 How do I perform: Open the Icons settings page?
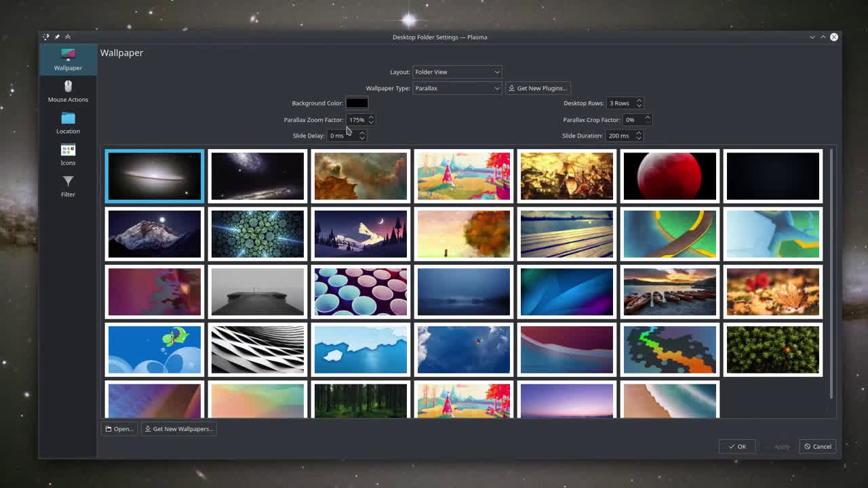pyautogui.click(x=68, y=155)
